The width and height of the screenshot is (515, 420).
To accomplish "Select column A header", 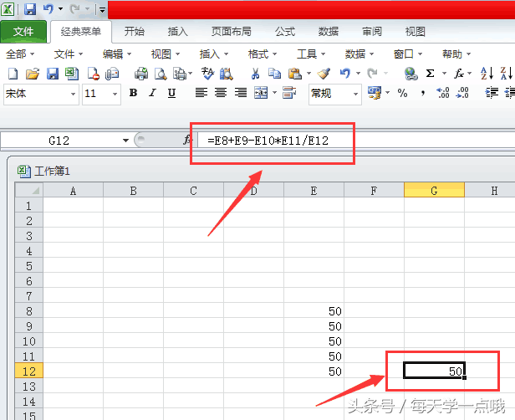I will tap(73, 190).
